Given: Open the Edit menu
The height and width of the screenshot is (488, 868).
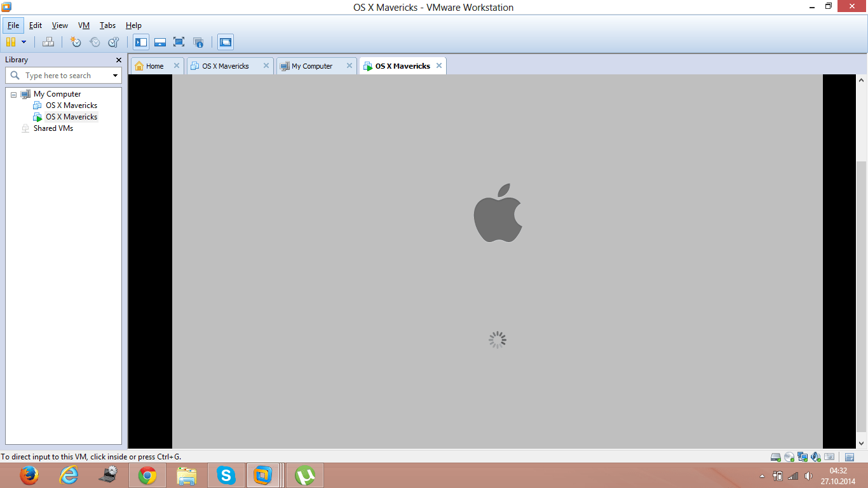Looking at the screenshot, I should pos(36,25).
